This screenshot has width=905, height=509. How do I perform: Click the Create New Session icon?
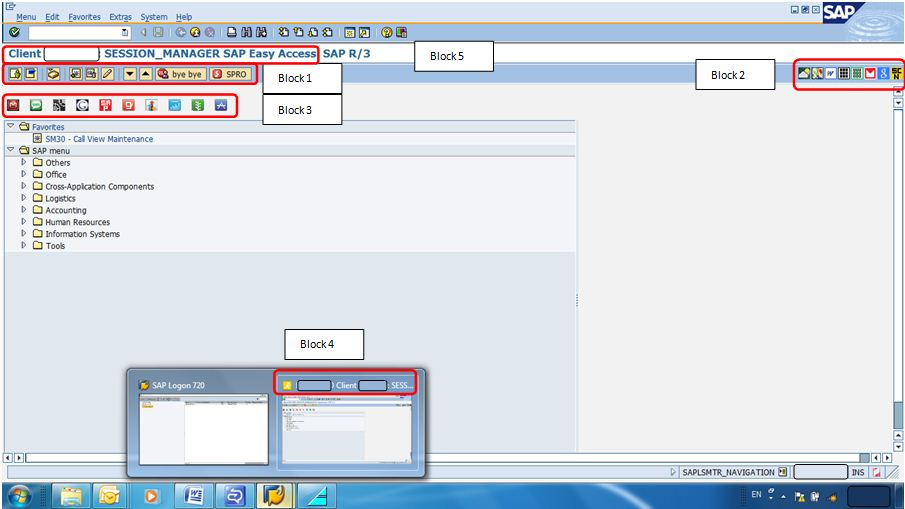click(349, 32)
